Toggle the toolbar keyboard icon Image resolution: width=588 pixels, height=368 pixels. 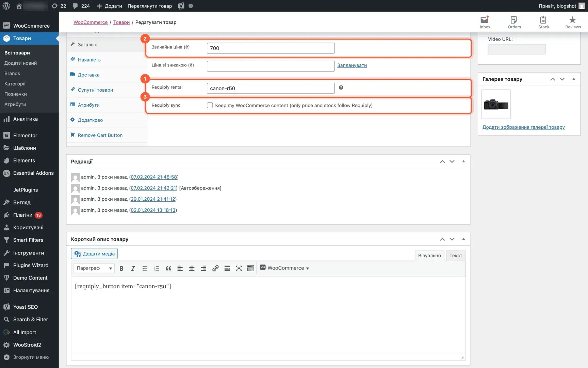click(251, 268)
